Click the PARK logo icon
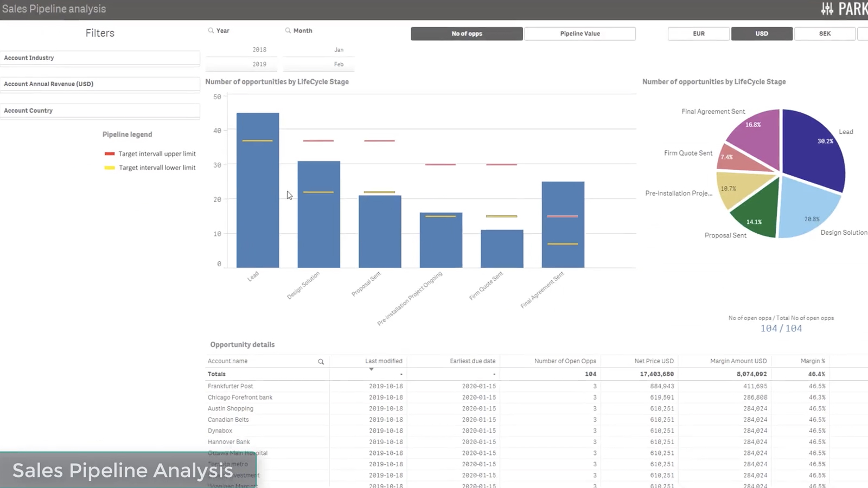 coord(827,9)
